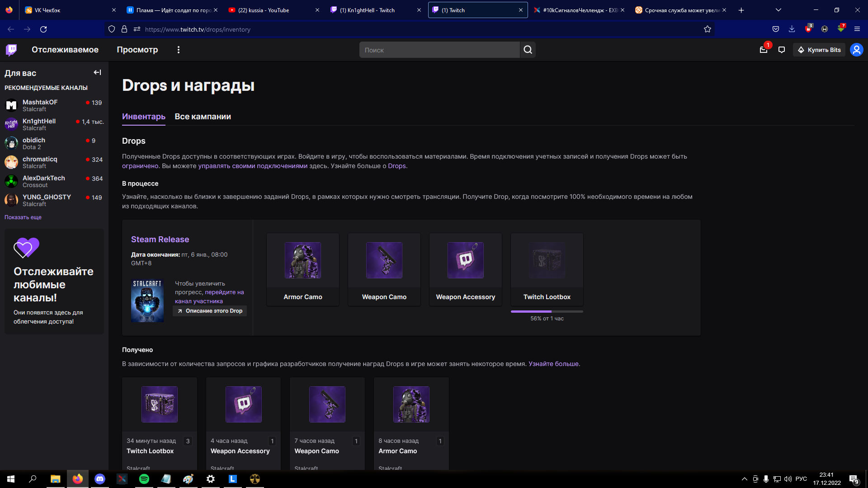
Task: Open управлять своими подключениями link
Action: 253,166
